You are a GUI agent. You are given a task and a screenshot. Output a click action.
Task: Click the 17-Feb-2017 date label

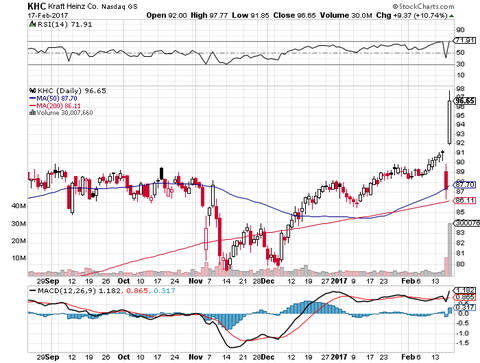click(48, 16)
